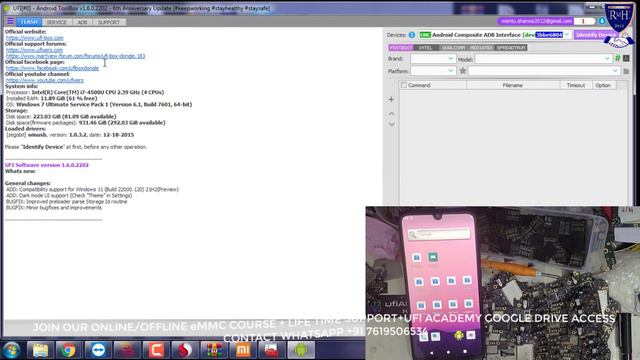The image size is (640, 360).
Task: Open the green Android taskbar icon
Action: 301,350
